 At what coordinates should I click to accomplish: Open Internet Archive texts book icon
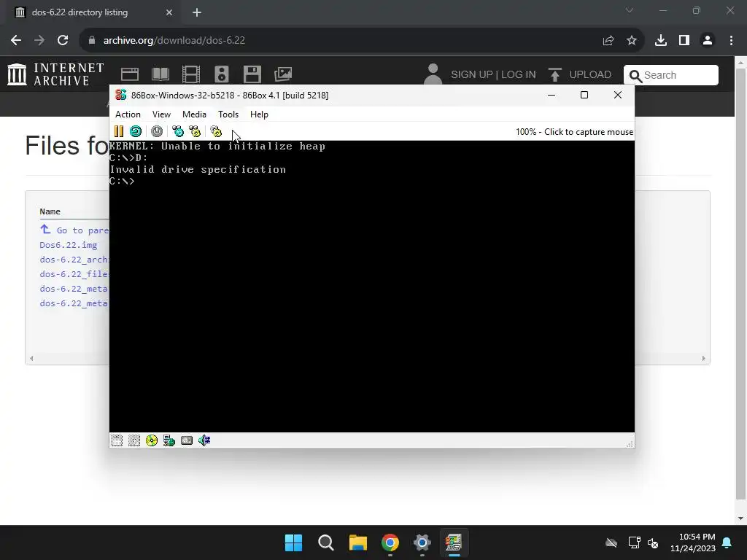[x=160, y=74]
